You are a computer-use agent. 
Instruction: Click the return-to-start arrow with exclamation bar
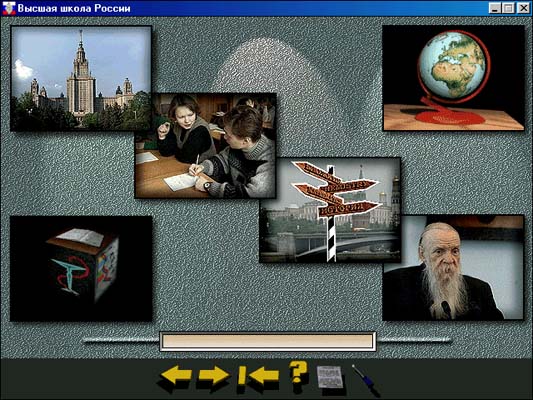pyautogui.click(x=258, y=376)
